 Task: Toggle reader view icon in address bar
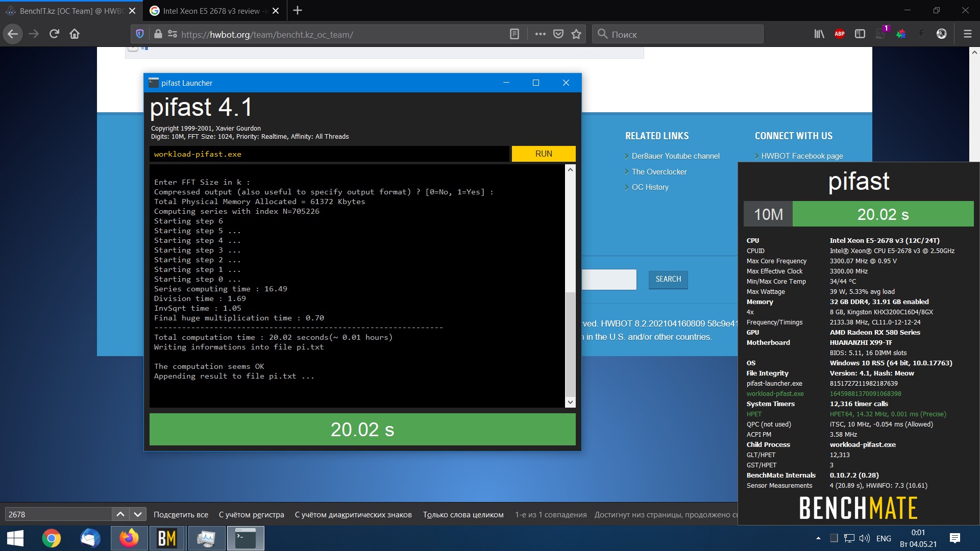pos(514,34)
